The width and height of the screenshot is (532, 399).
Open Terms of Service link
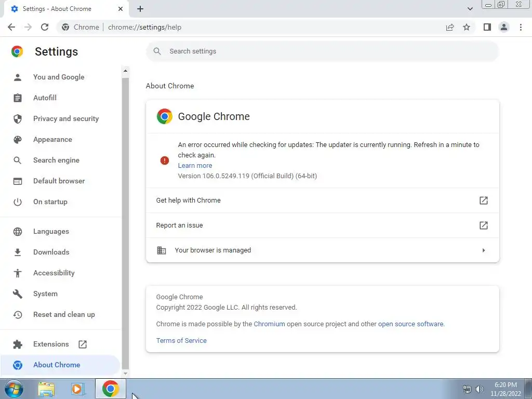(x=181, y=341)
